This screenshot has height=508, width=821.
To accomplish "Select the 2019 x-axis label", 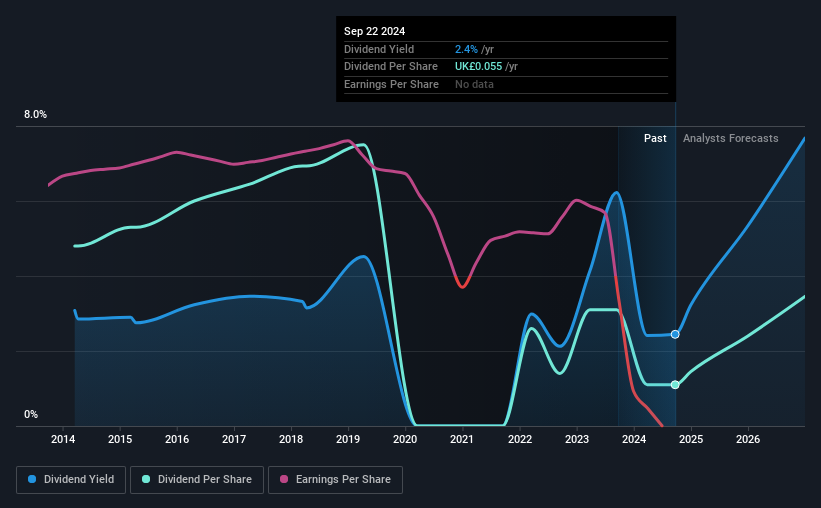I will click(348, 439).
